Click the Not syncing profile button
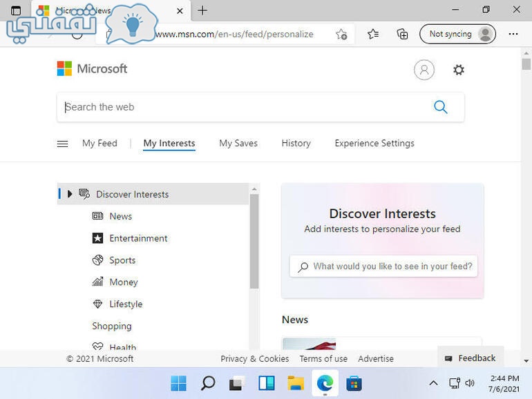The image size is (532, 399). (x=457, y=34)
